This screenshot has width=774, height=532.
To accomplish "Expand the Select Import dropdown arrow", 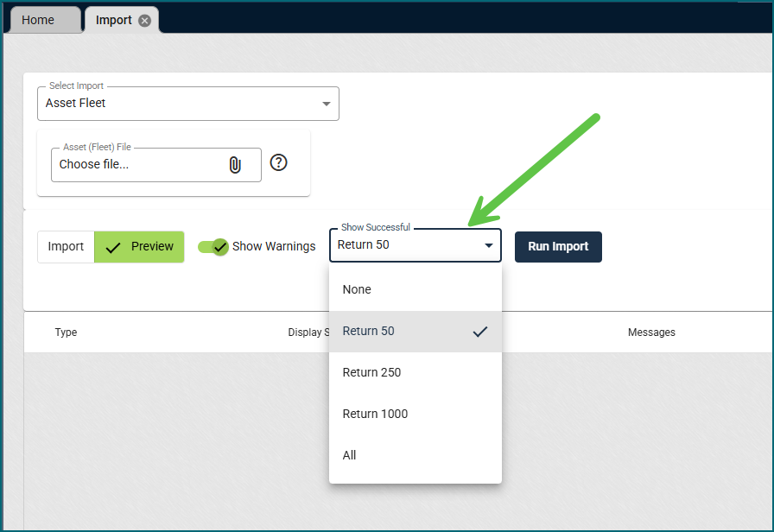I will click(326, 104).
